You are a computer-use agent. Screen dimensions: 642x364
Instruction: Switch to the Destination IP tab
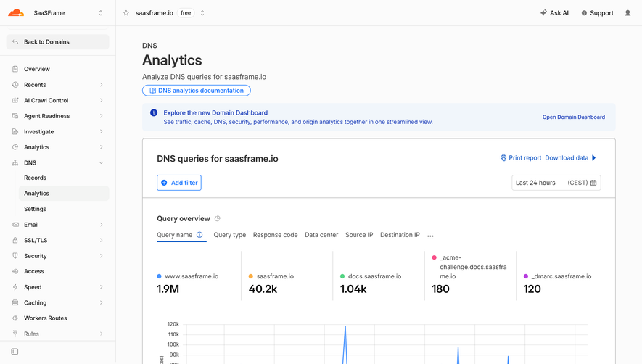pyautogui.click(x=400, y=235)
